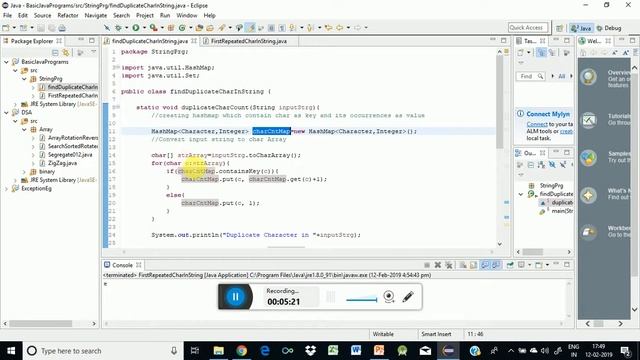Click the pencil annotate icon on recorder
Viewport: 640px width, 360px height.
point(408,297)
